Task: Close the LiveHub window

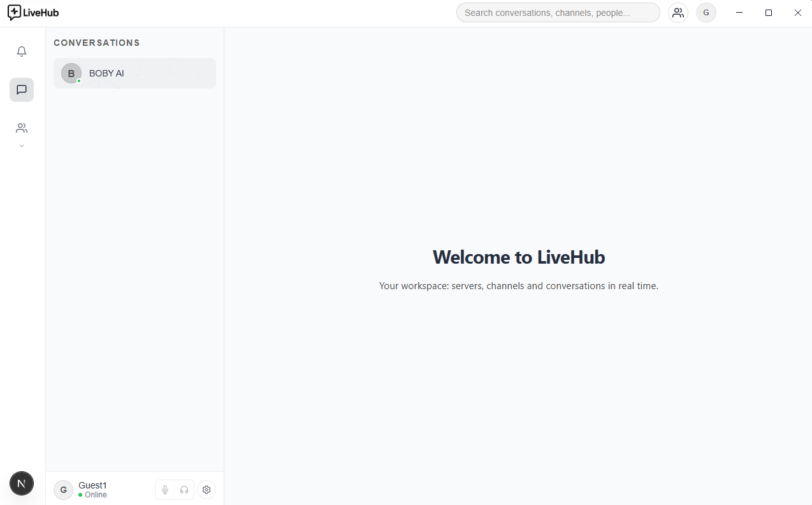Action: [798, 13]
